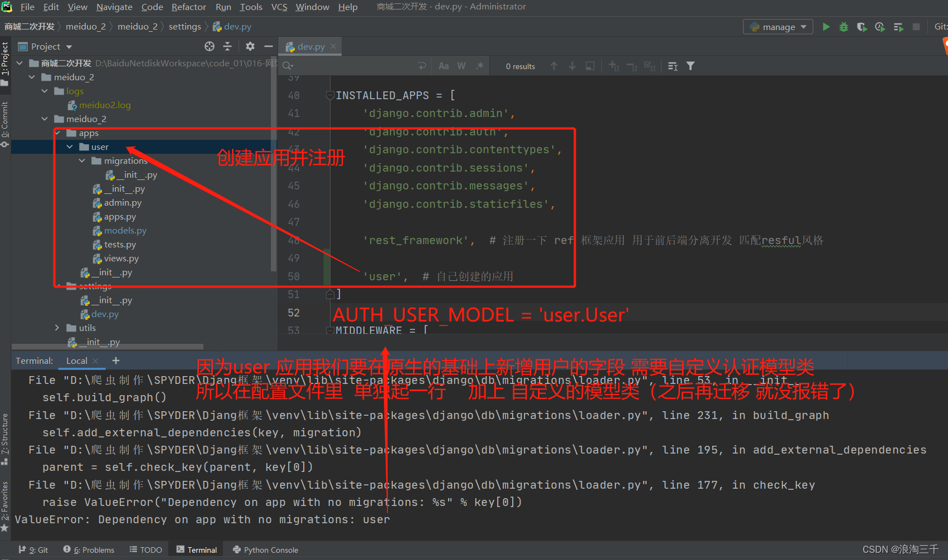The height and width of the screenshot is (560, 948).
Task: Click dev.py breadcrumb in navigation bar
Action: coord(232,26)
